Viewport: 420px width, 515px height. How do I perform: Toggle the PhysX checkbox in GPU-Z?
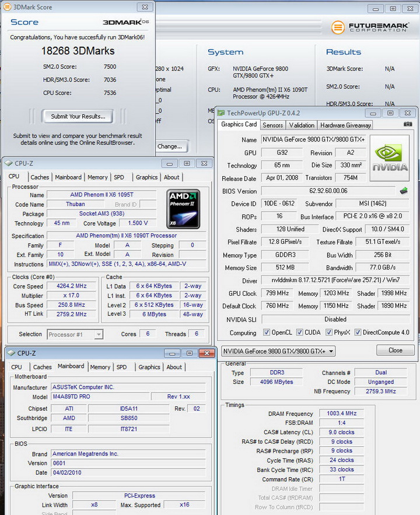[329, 332]
